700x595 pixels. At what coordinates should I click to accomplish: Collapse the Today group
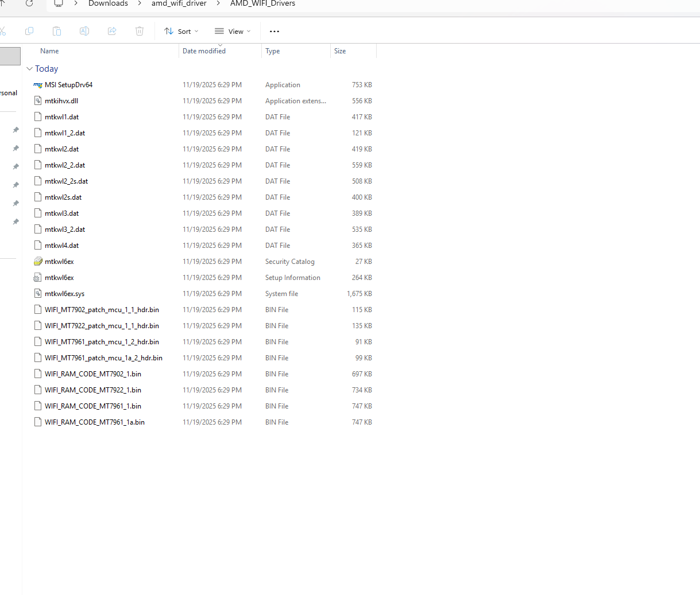point(30,69)
